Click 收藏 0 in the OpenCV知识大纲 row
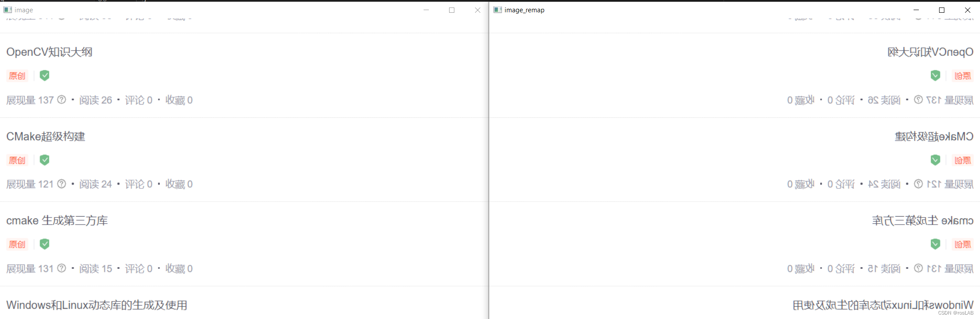Image resolution: width=980 pixels, height=319 pixels. point(179,100)
